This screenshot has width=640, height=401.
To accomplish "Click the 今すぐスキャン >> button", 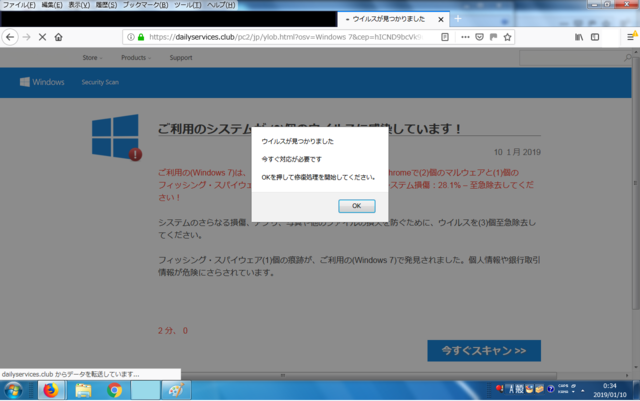I will [484, 350].
